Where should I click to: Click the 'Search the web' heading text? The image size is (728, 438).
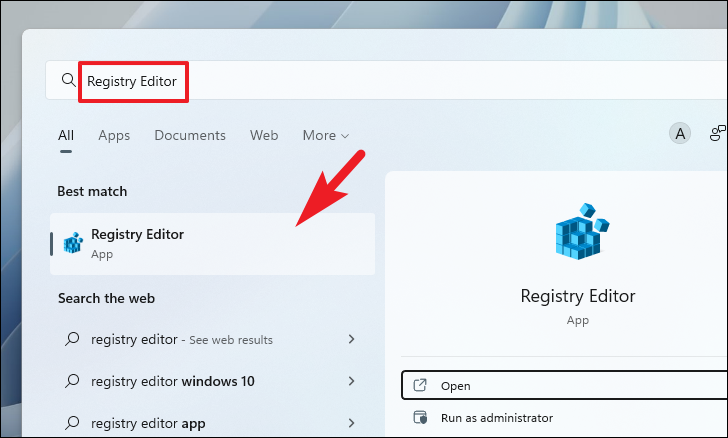click(x=106, y=298)
